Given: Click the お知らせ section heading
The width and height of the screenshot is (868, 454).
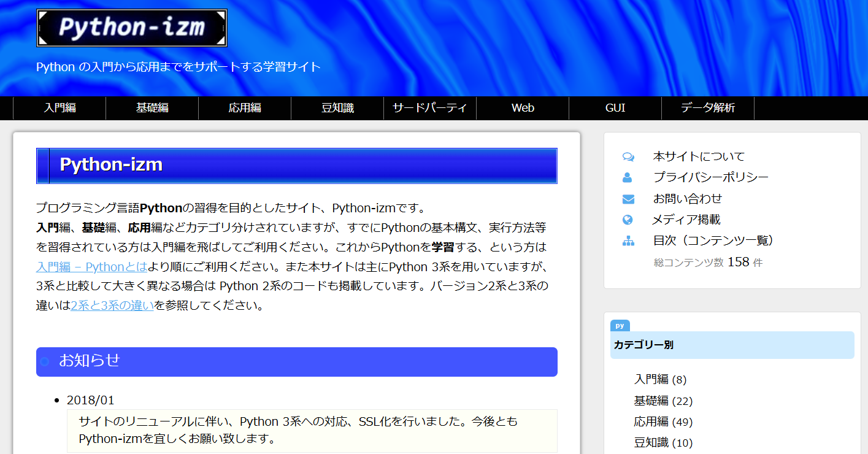Looking at the screenshot, I should coord(90,361).
